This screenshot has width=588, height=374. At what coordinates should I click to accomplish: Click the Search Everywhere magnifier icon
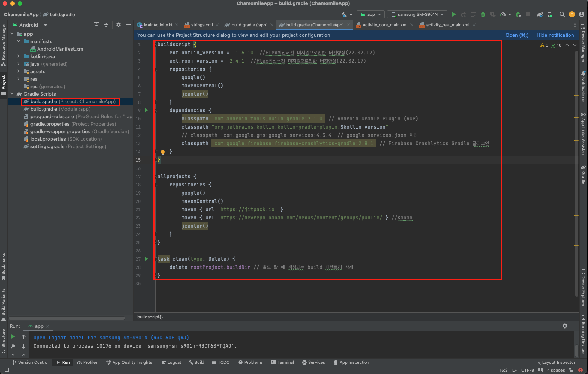tap(562, 14)
